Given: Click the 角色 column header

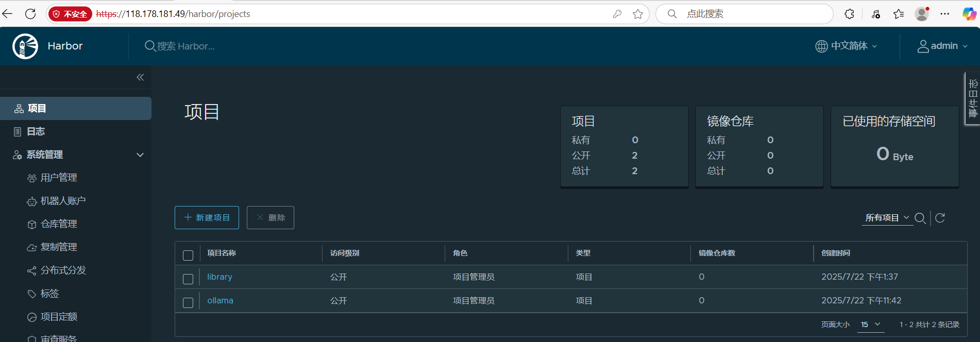Looking at the screenshot, I should 460,253.
